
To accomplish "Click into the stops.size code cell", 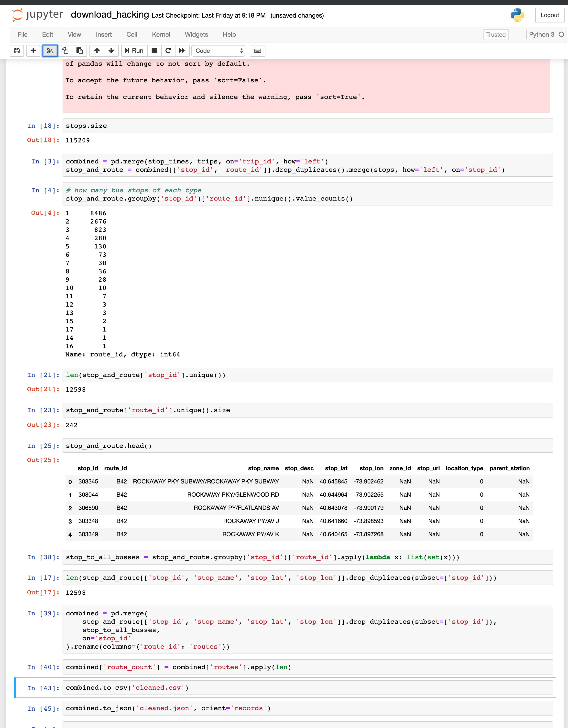I will [x=307, y=126].
